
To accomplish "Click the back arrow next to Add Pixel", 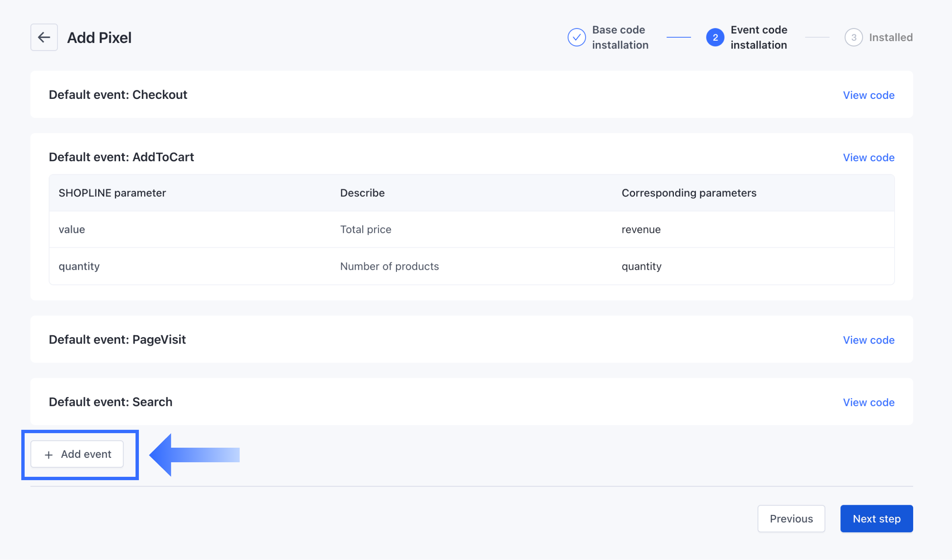I will [44, 37].
